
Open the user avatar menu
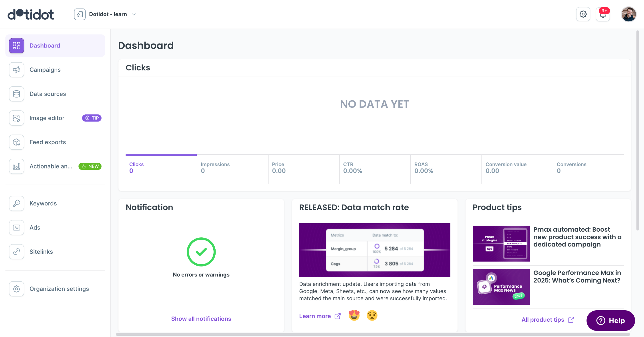coord(628,14)
